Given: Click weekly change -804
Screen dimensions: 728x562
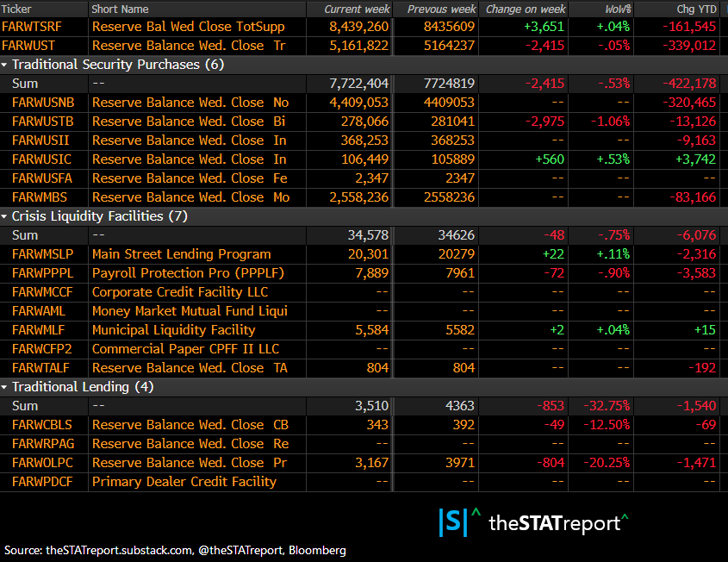Looking at the screenshot, I should coord(551,463).
